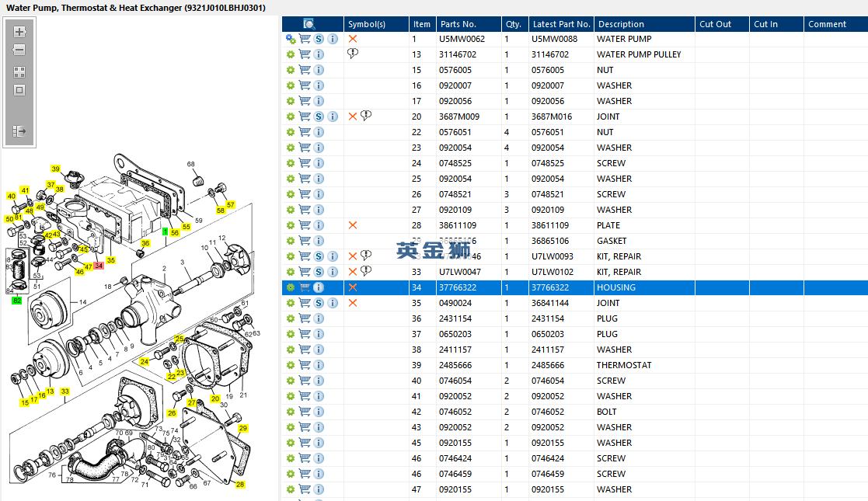Select callout 33 on the diagram
The height and width of the screenshot is (501, 868).
point(64,391)
